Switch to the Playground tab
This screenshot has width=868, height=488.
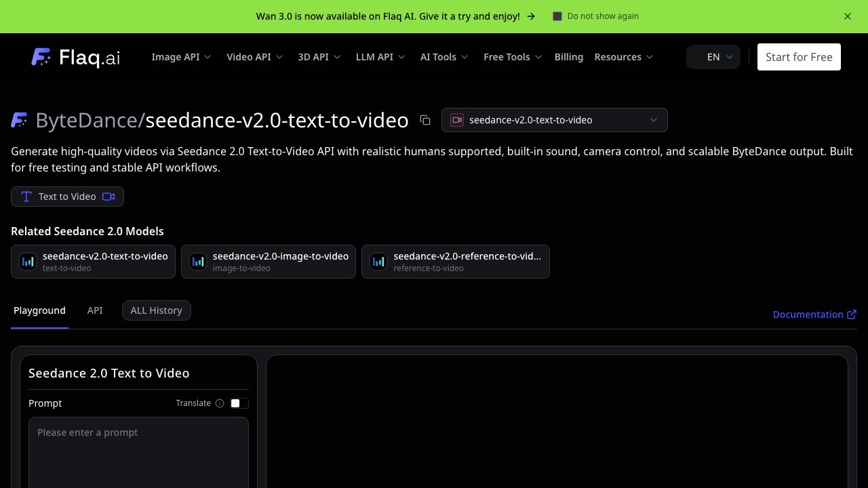click(39, 310)
